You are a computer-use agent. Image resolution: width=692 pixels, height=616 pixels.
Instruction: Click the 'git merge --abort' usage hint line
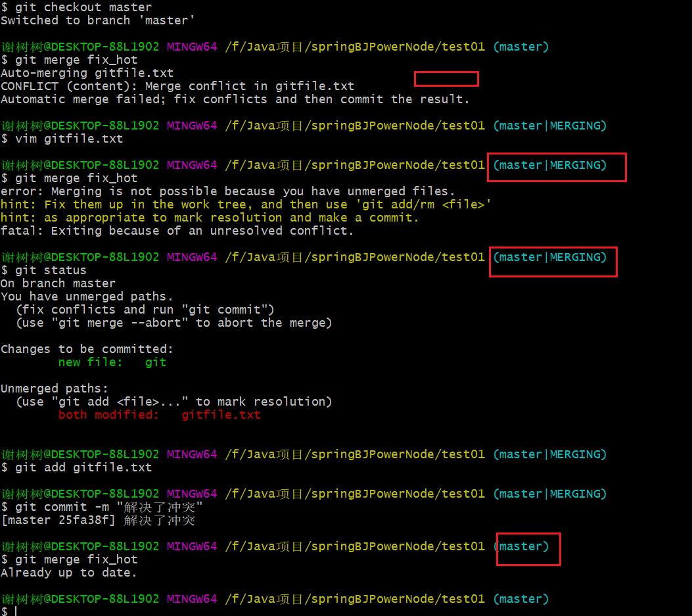coord(174,323)
